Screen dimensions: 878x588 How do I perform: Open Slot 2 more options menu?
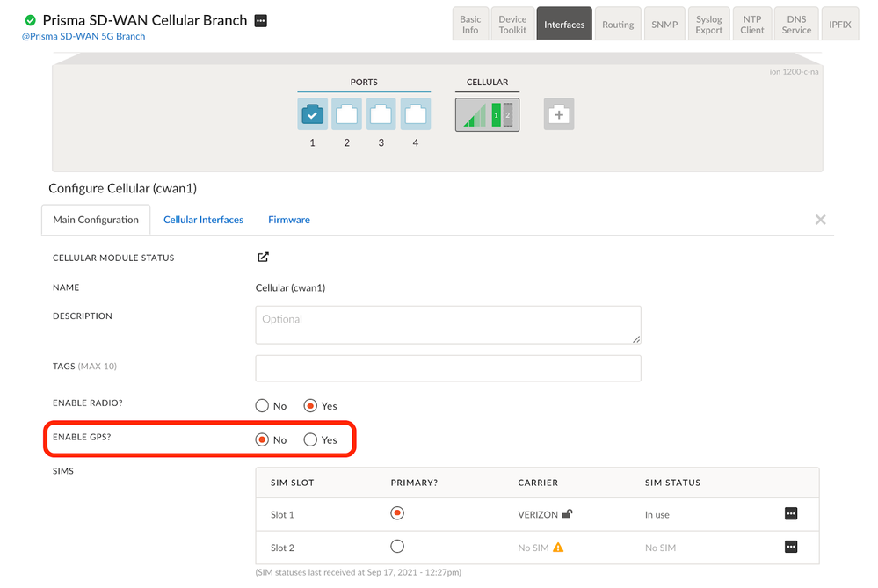coord(791,547)
